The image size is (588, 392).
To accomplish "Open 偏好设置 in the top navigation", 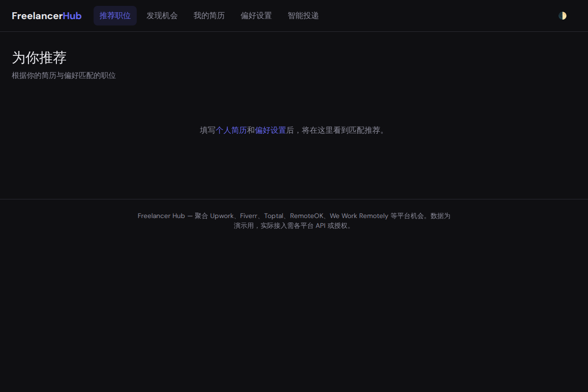I will tap(256, 16).
